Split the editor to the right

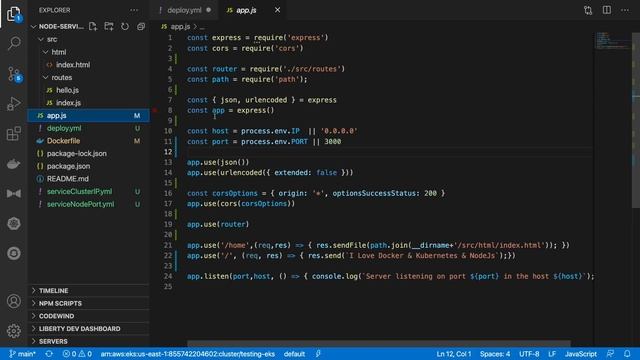(x=607, y=10)
